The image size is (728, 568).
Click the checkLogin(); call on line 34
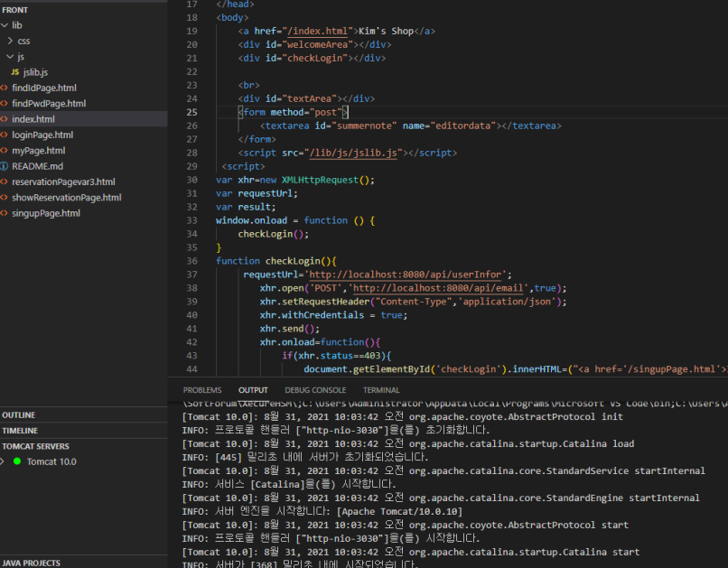(274, 235)
